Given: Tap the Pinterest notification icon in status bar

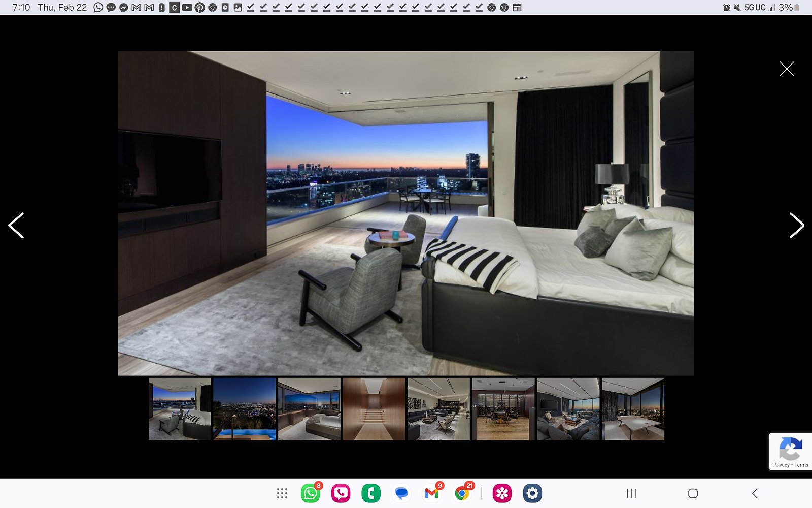Looking at the screenshot, I should tap(199, 8).
